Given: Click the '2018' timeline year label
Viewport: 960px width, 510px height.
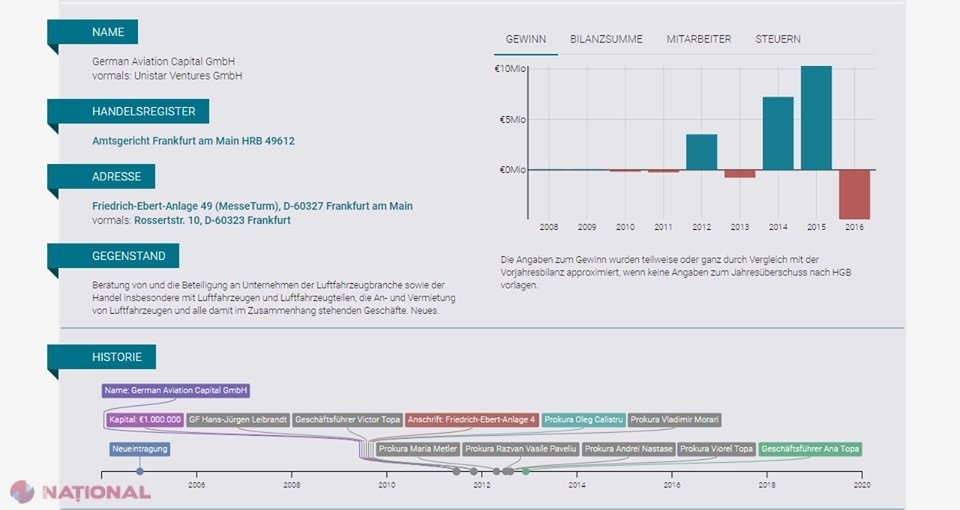Looking at the screenshot, I should pos(767,485).
